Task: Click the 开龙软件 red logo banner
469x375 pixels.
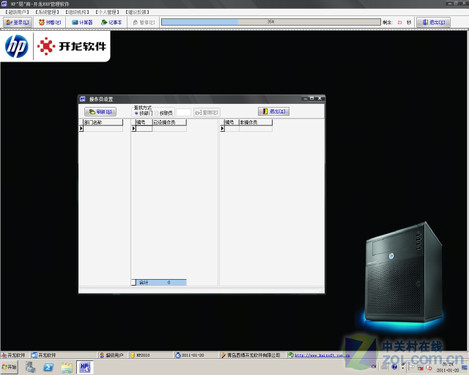Action: 72,46
